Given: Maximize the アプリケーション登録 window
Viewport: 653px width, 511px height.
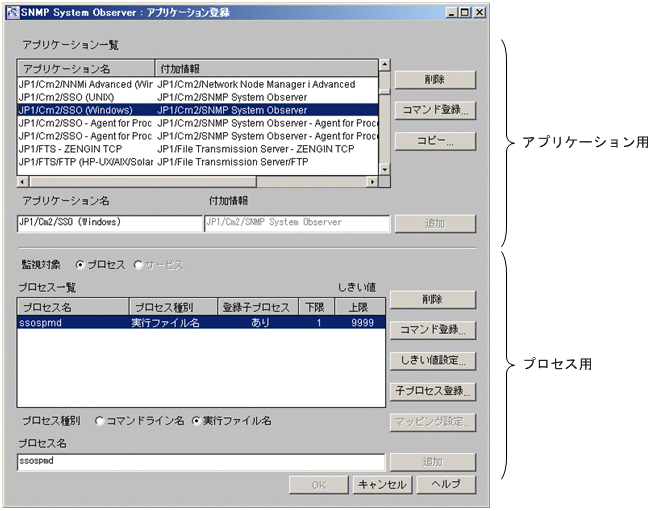Looking at the screenshot, I should pos(465,12).
